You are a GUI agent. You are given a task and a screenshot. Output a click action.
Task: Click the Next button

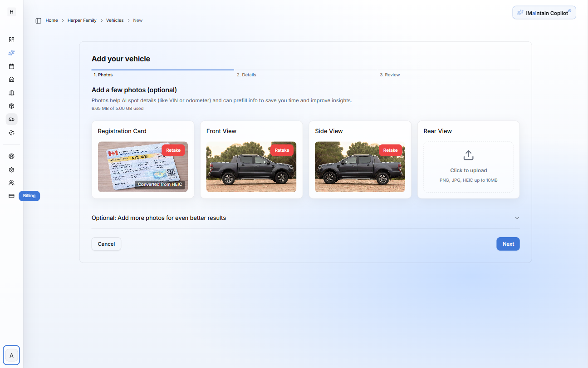click(508, 244)
